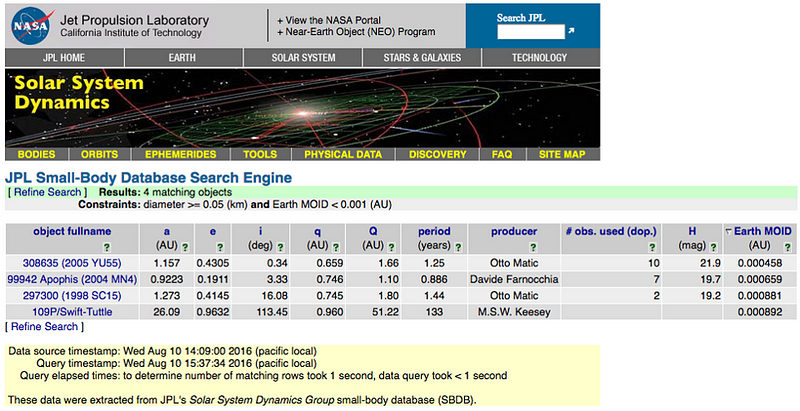
Task: Go to DISCOVERY section
Action: (x=438, y=154)
